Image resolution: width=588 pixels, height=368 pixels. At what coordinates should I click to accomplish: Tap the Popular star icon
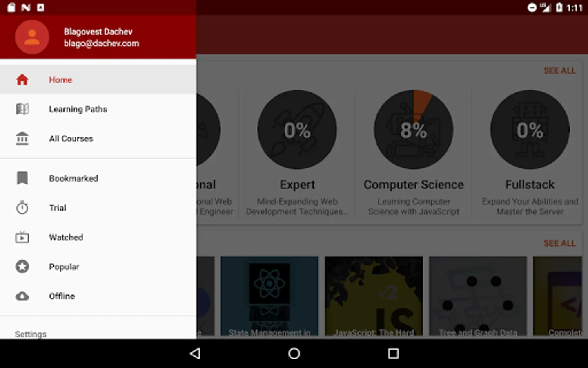pos(22,267)
